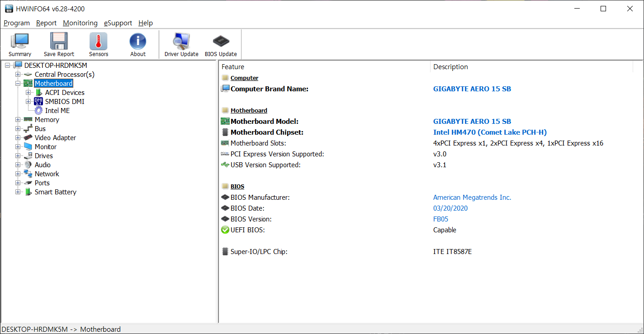This screenshot has height=334, width=644.
Task: Click the Central Processor(s) chip icon
Action: tap(28, 75)
